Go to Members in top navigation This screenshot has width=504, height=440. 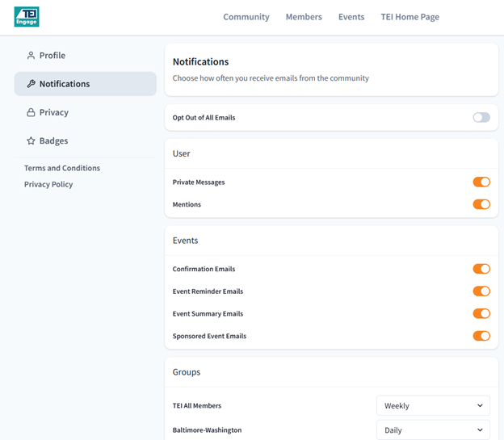pos(304,17)
